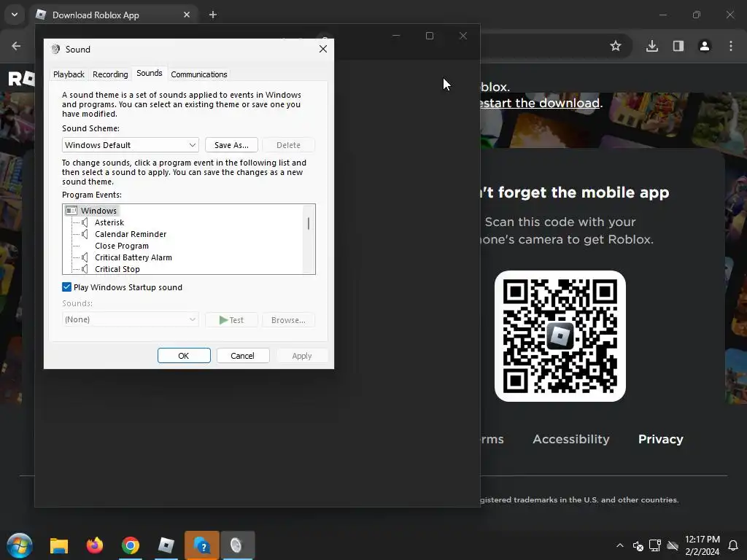The image size is (747, 560).
Task: Close the Download Roblox App tab
Action: tap(187, 15)
